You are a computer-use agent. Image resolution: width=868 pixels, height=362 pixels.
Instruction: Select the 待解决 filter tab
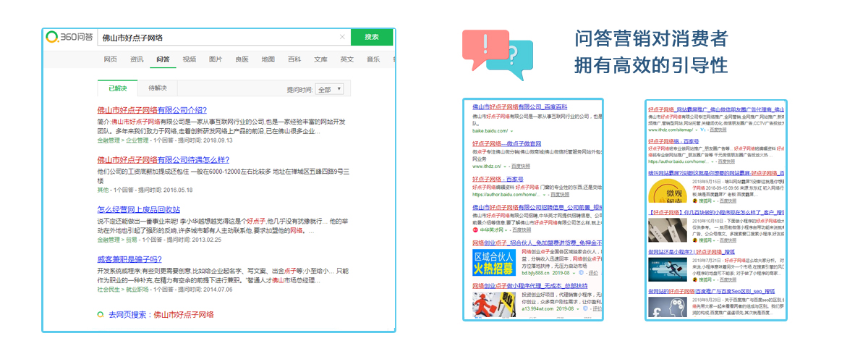[x=158, y=88]
